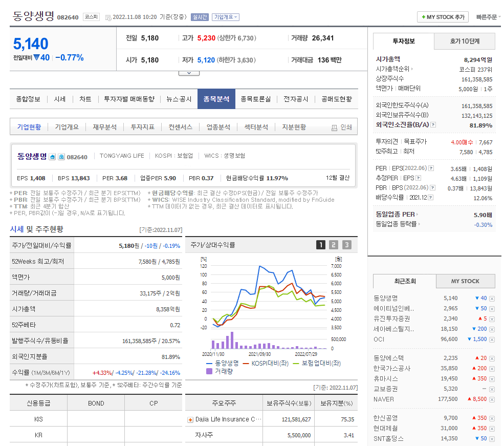504x446 pixels.
Task: Switch to the MY STOCK tab
Action: pyautogui.click(x=466, y=281)
